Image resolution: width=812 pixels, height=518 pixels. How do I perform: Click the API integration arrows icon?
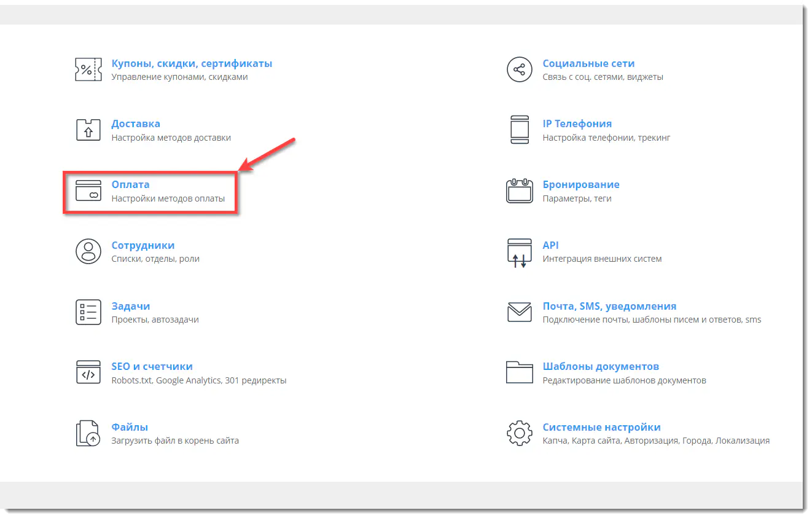(x=519, y=253)
